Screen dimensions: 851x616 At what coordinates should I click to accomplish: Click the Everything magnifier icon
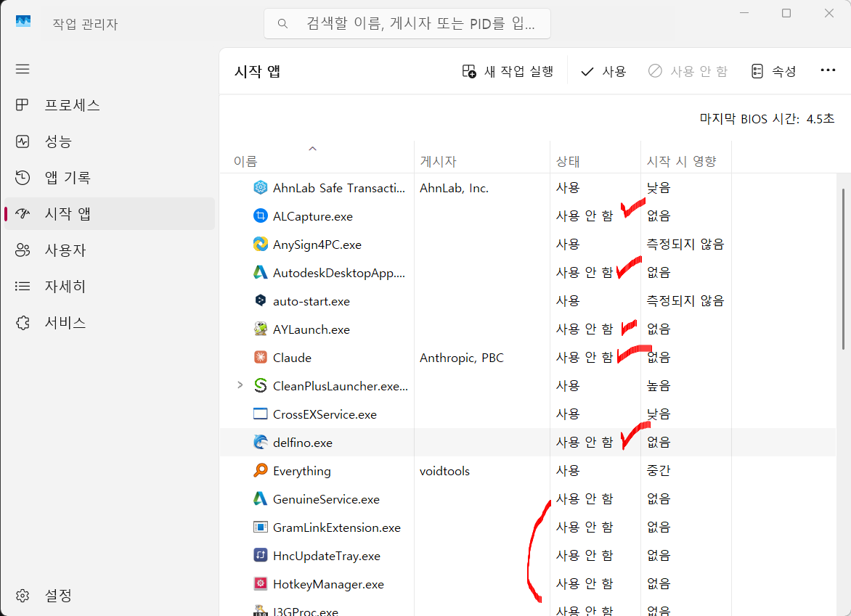(x=261, y=470)
